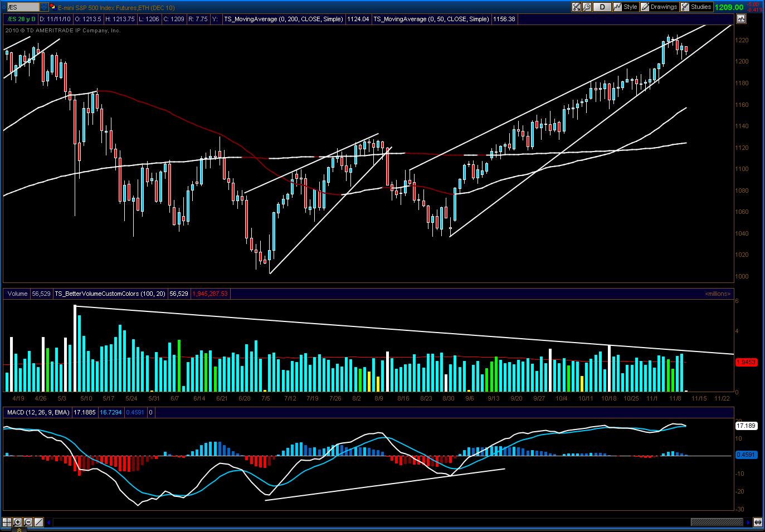
Task: Click the 50-period TS_MovingAverage study label
Action: coord(432,19)
